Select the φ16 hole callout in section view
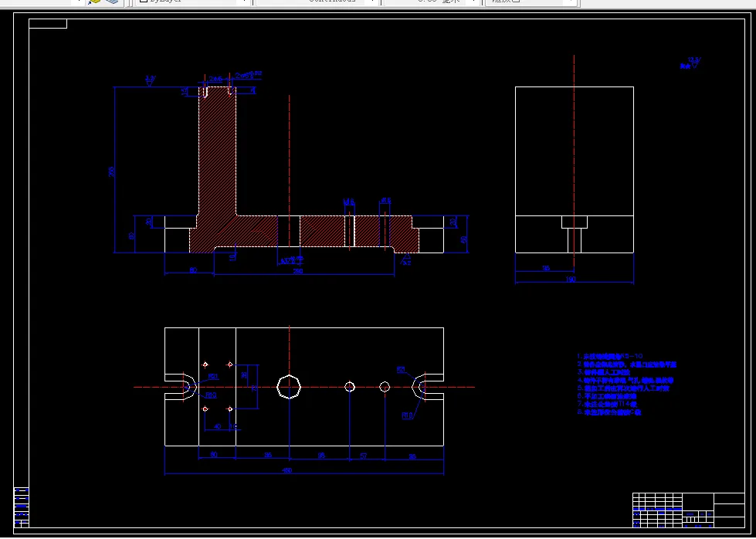This screenshot has width=756, height=539. click(x=385, y=200)
